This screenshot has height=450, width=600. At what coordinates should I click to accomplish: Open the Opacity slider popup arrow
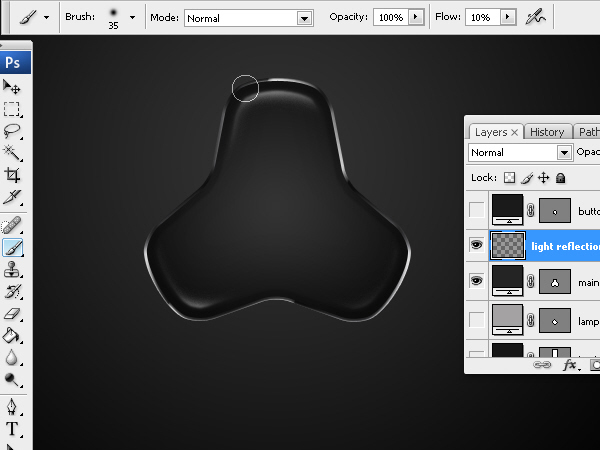click(x=415, y=18)
